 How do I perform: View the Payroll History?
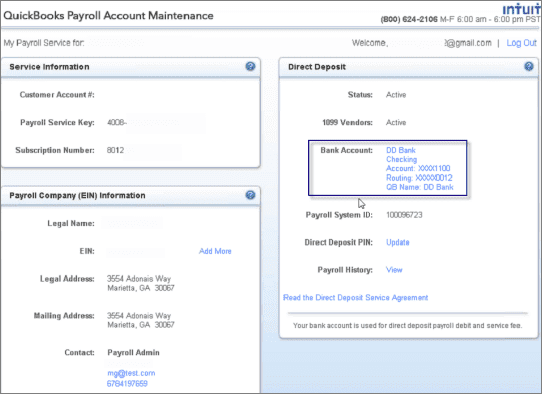pos(394,270)
